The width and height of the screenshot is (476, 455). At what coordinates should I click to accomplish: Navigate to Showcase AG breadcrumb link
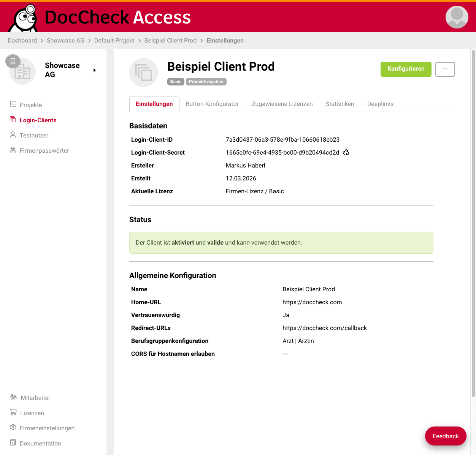click(x=65, y=41)
